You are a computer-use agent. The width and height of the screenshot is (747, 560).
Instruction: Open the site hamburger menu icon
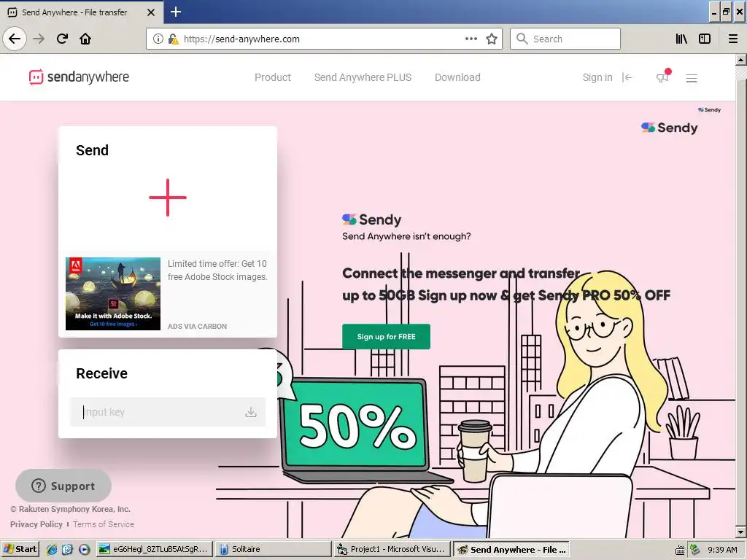[692, 78]
